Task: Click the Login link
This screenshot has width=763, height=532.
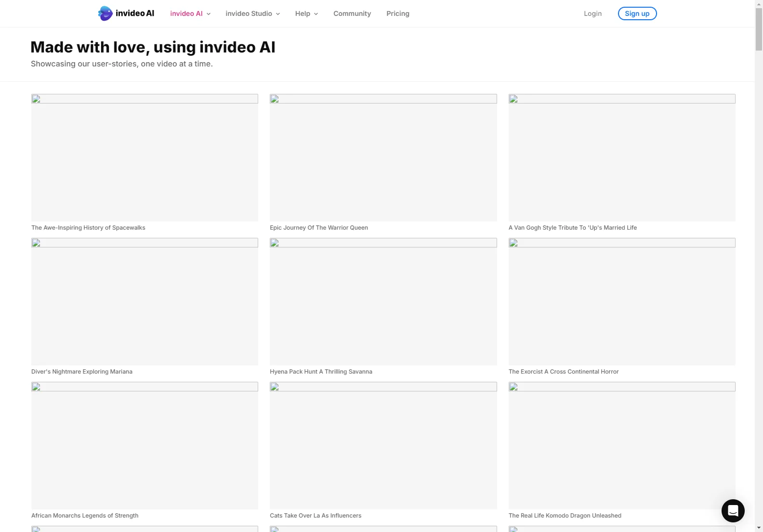Action: tap(592, 13)
